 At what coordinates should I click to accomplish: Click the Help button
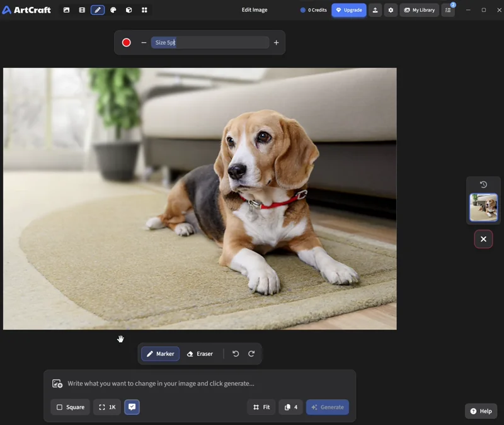coord(481,411)
